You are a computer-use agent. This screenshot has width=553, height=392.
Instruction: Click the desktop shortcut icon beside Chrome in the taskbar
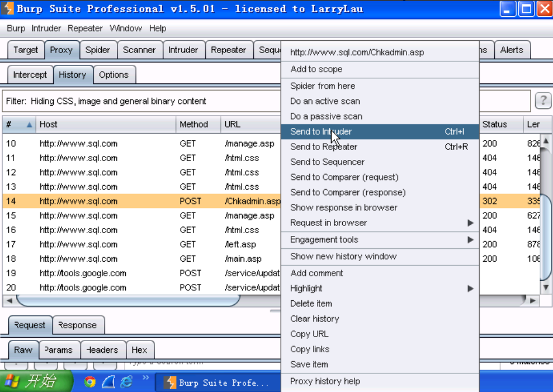coord(108,382)
